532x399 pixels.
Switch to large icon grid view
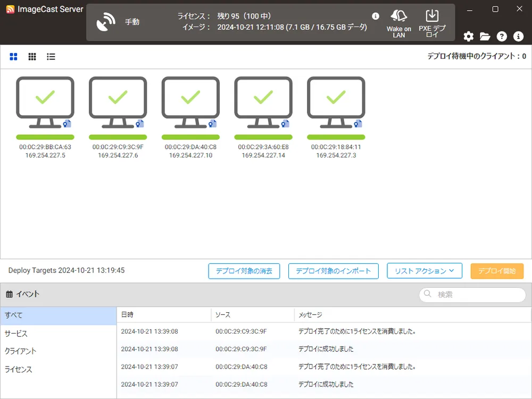pos(14,56)
